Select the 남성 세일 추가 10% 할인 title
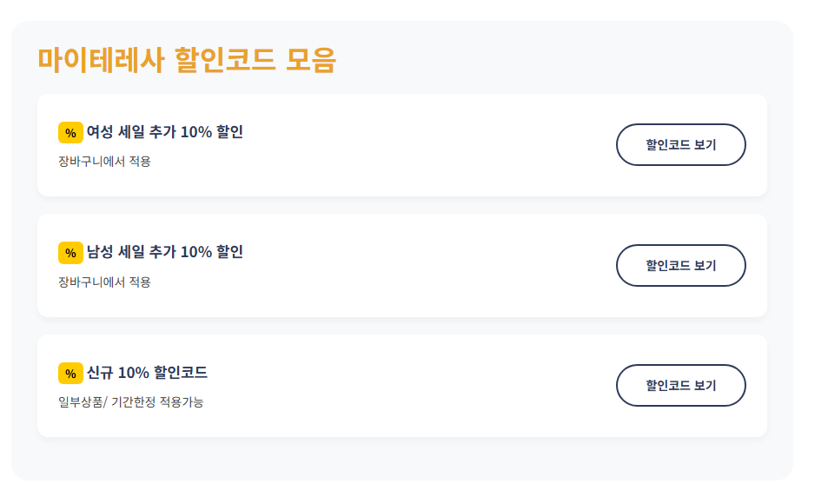The width and height of the screenshot is (828, 504). [164, 252]
